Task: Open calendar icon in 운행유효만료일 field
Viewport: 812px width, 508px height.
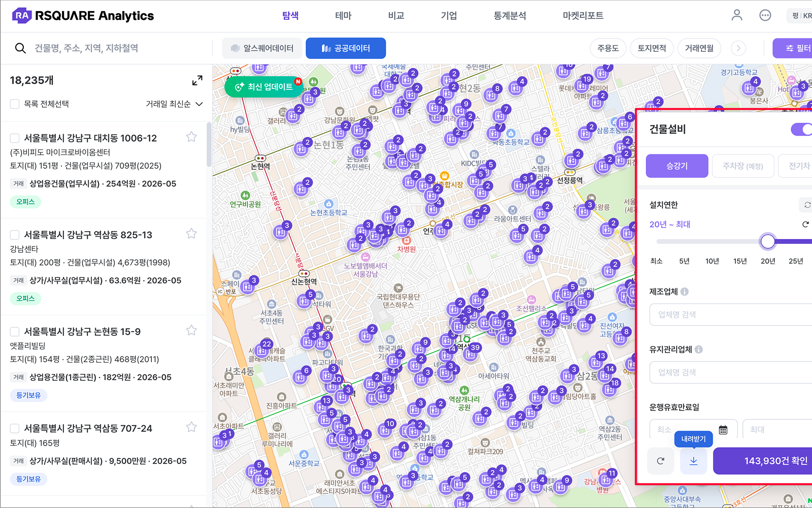Action: (723, 430)
